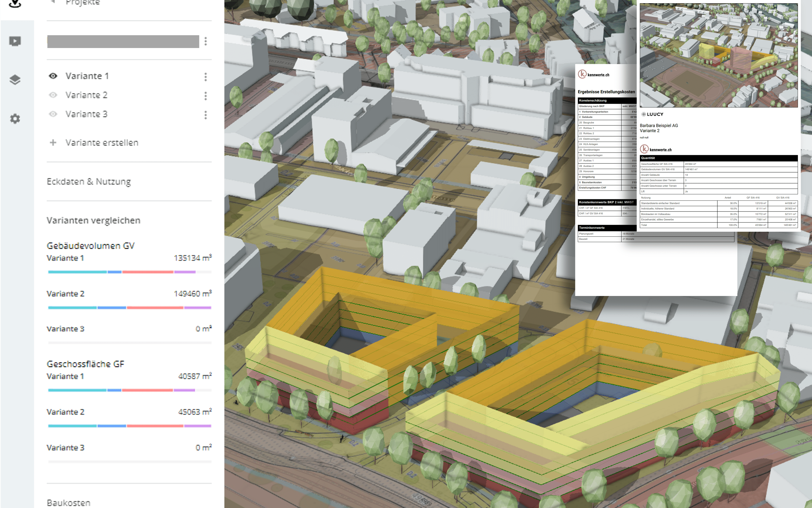Show Variante 3 via eye icon

coord(53,114)
